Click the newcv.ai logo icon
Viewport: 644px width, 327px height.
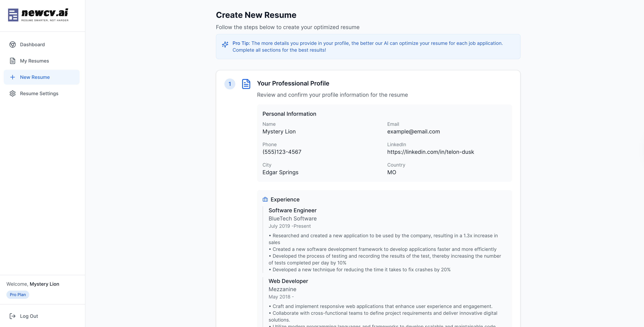click(x=13, y=15)
